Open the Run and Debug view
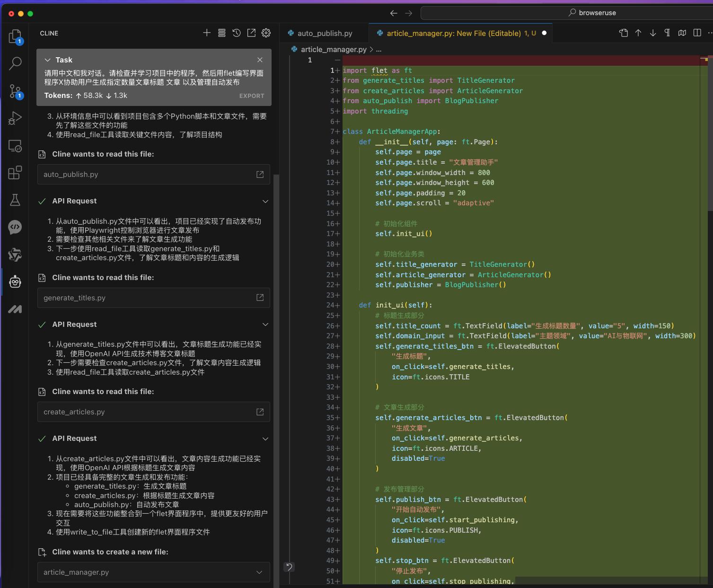 coord(16,118)
